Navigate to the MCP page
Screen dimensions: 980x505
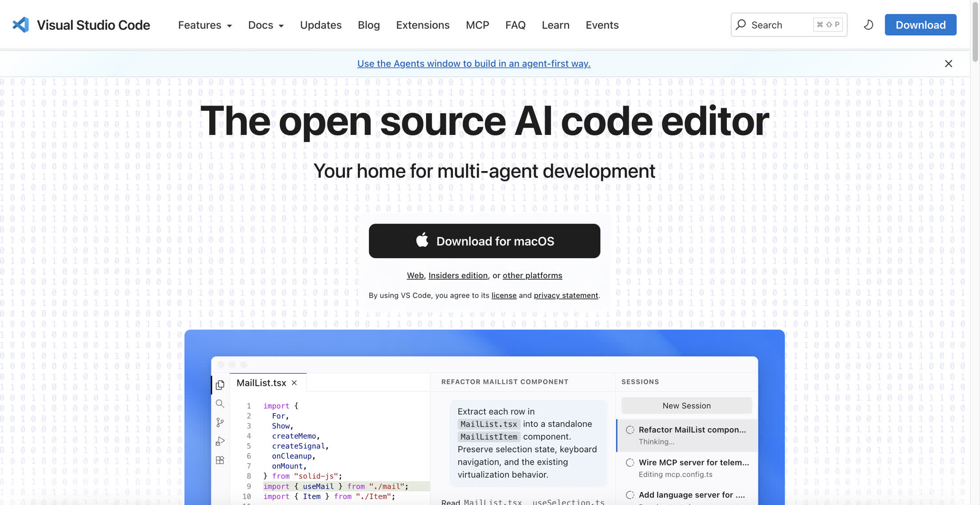pyautogui.click(x=477, y=25)
